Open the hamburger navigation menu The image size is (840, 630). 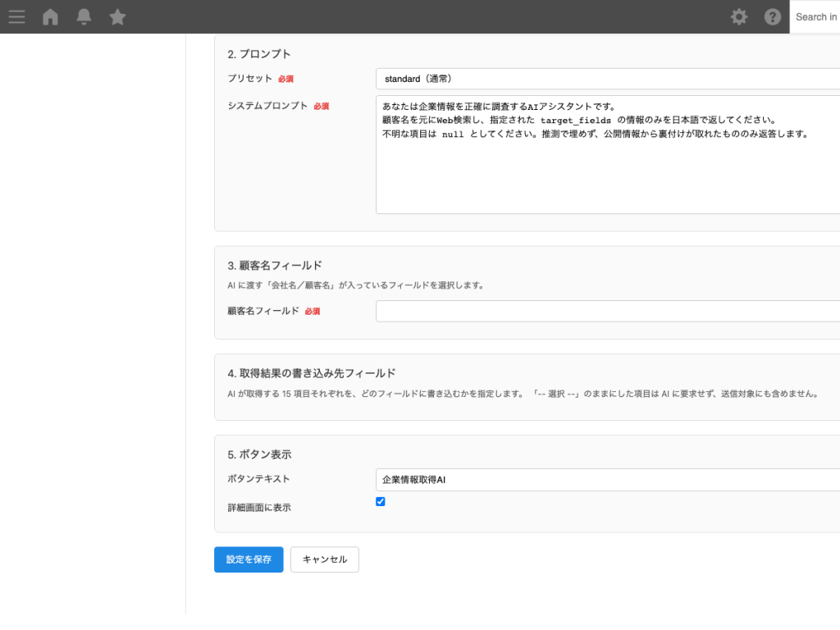pyautogui.click(x=16, y=16)
